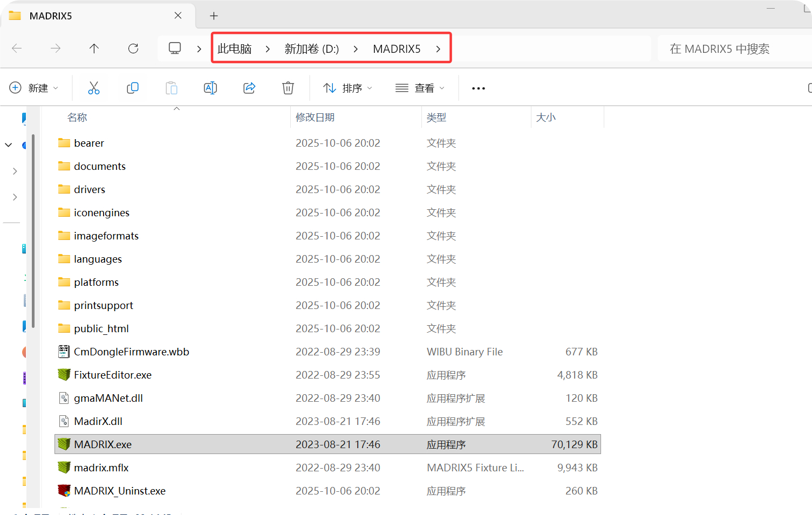The width and height of the screenshot is (812, 515).
Task: Click the Cut scissors icon
Action: [94, 88]
